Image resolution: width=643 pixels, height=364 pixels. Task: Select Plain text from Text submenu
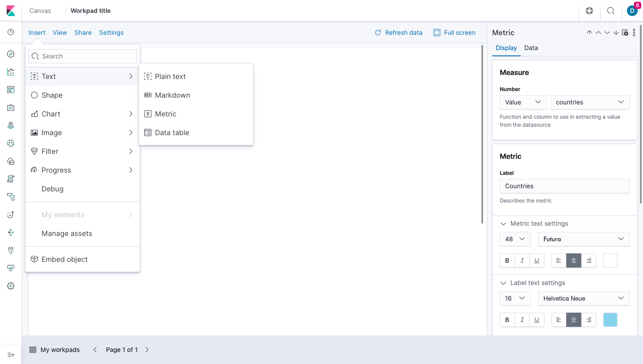196,76
